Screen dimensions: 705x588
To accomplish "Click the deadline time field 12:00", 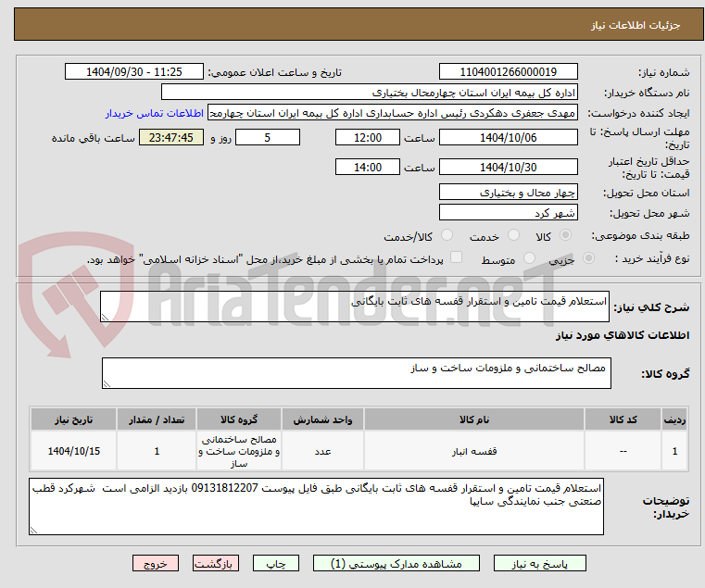I will 368,138.
